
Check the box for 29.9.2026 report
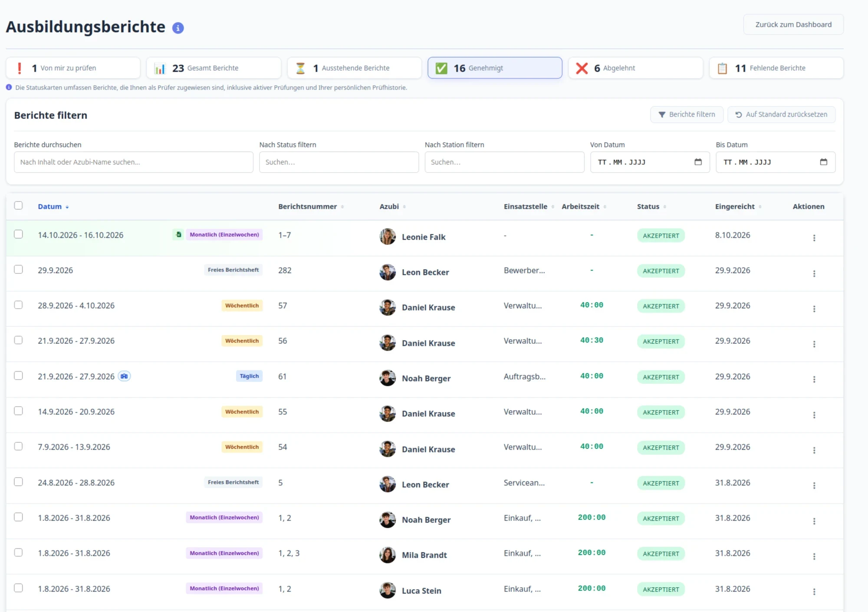point(18,269)
